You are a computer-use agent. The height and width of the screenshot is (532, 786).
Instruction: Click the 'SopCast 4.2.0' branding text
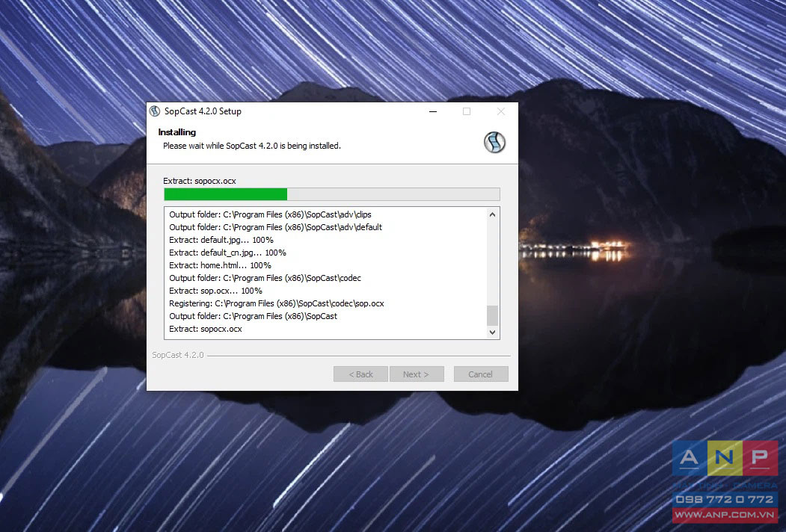click(x=178, y=355)
